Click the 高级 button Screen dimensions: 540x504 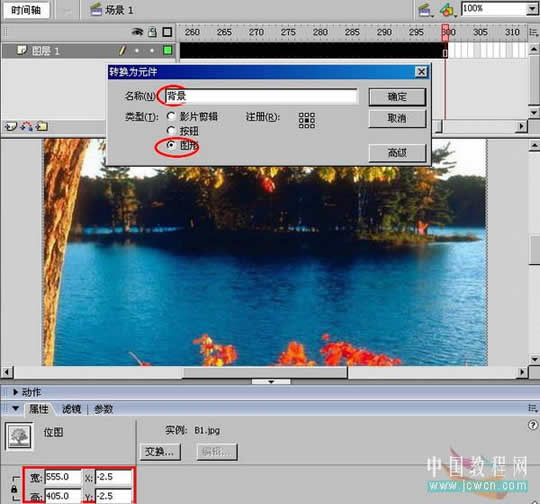click(x=397, y=152)
